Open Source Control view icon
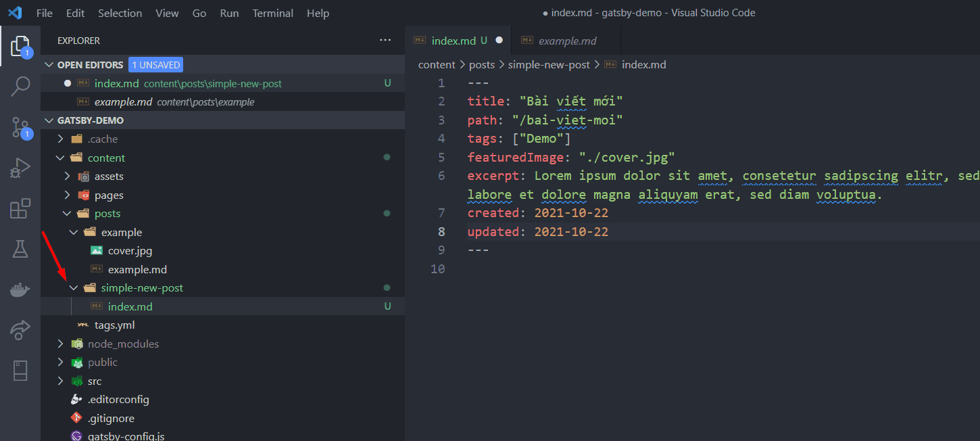The height and width of the screenshot is (441, 980). coord(20,127)
